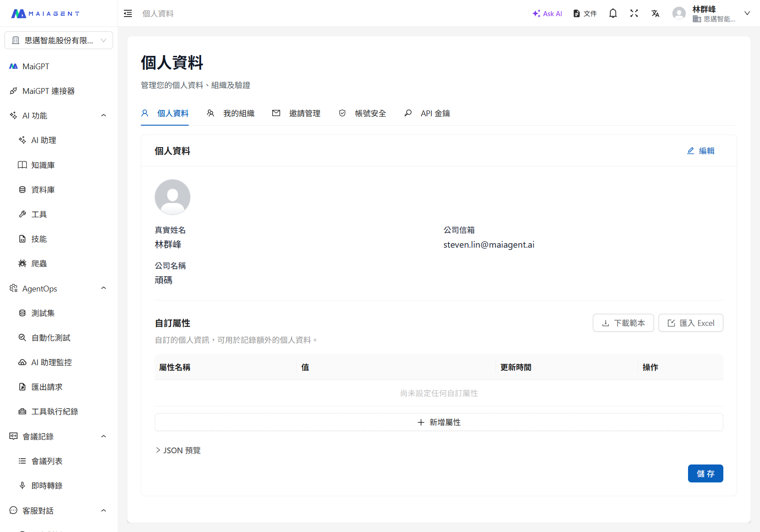Click the 儲存 save button
The image size is (760, 532).
(x=705, y=473)
